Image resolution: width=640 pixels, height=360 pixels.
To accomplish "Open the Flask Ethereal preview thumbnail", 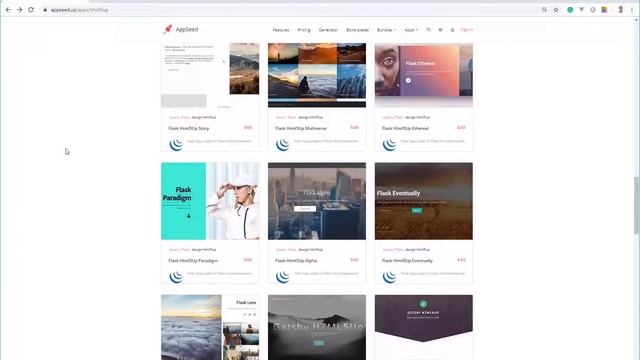I will point(424,75).
